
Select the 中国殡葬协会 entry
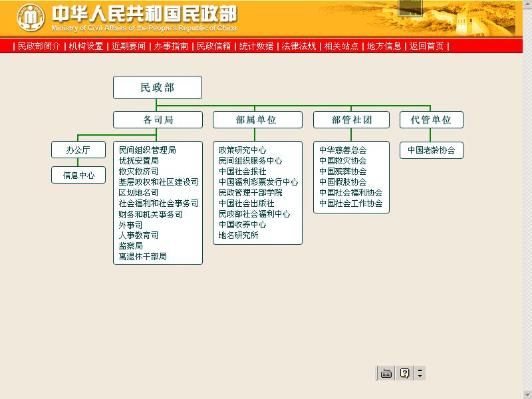point(342,172)
